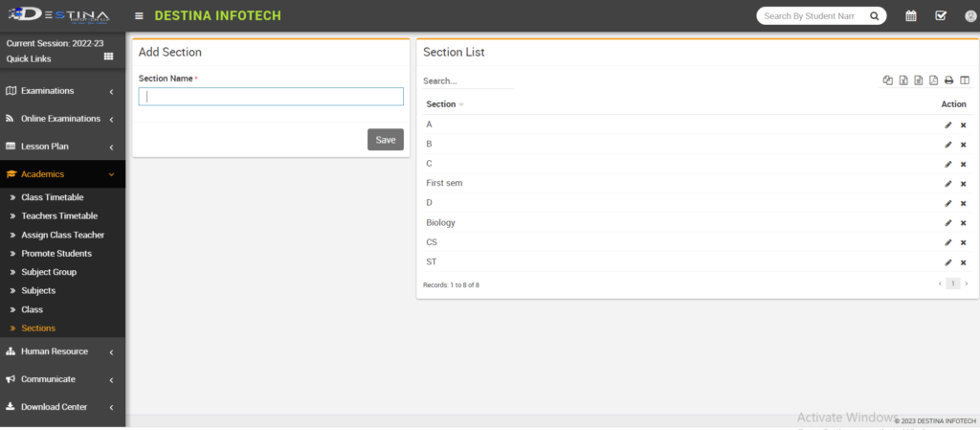Export section list as CSV

(x=918, y=80)
